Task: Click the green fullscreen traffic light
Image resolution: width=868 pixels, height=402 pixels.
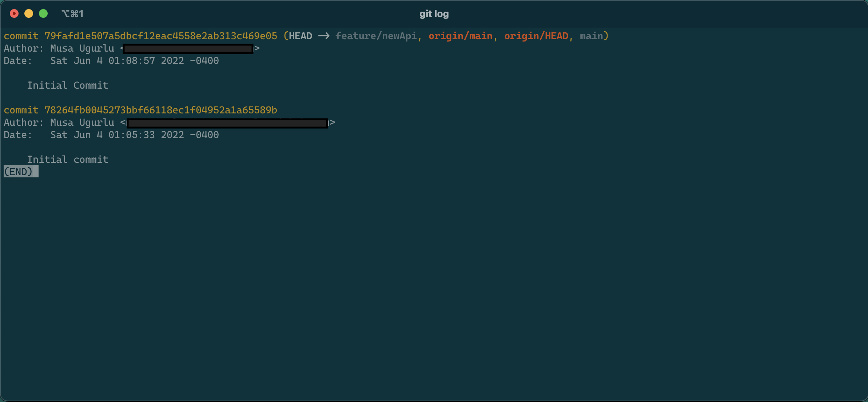Action: [43, 13]
